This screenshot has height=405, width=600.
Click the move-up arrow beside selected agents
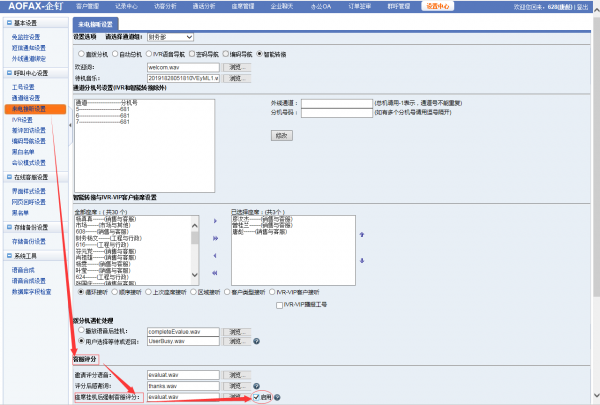point(360,234)
